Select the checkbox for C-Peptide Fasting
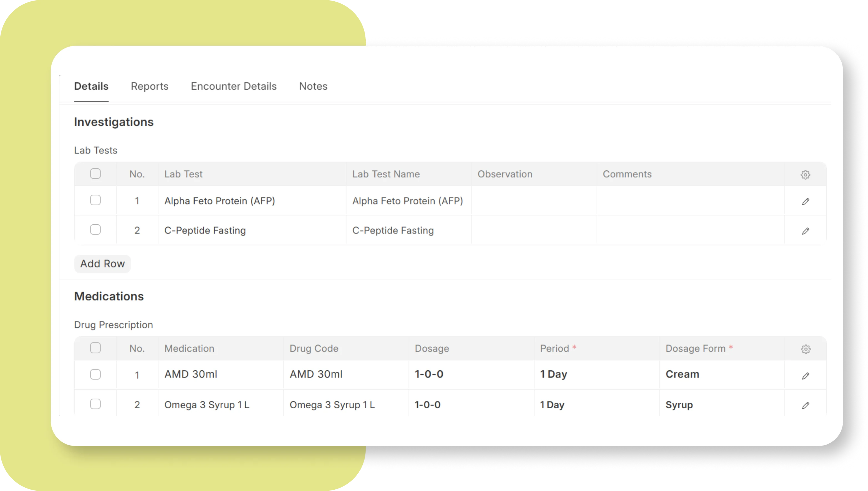The width and height of the screenshot is (868, 491). click(x=96, y=230)
